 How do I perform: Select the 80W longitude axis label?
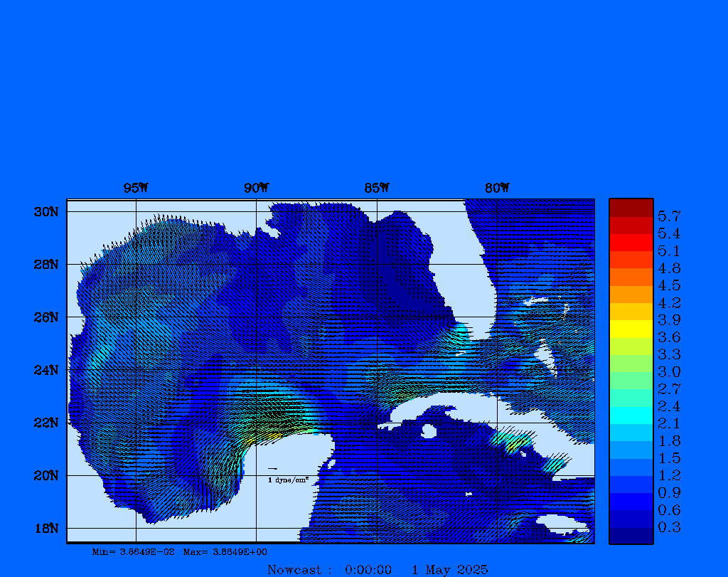click(x=497, y=188)
